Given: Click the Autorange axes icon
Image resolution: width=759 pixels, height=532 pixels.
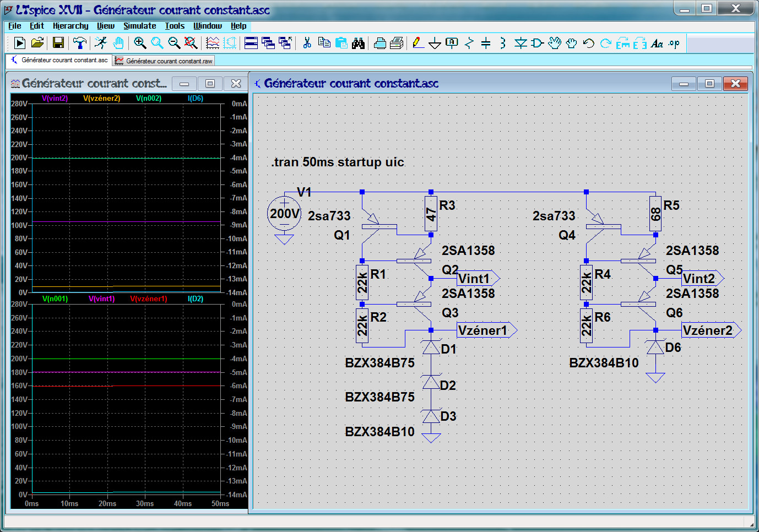Looking at the screenshot, I should pyautogui.click(x=230, y=43).
